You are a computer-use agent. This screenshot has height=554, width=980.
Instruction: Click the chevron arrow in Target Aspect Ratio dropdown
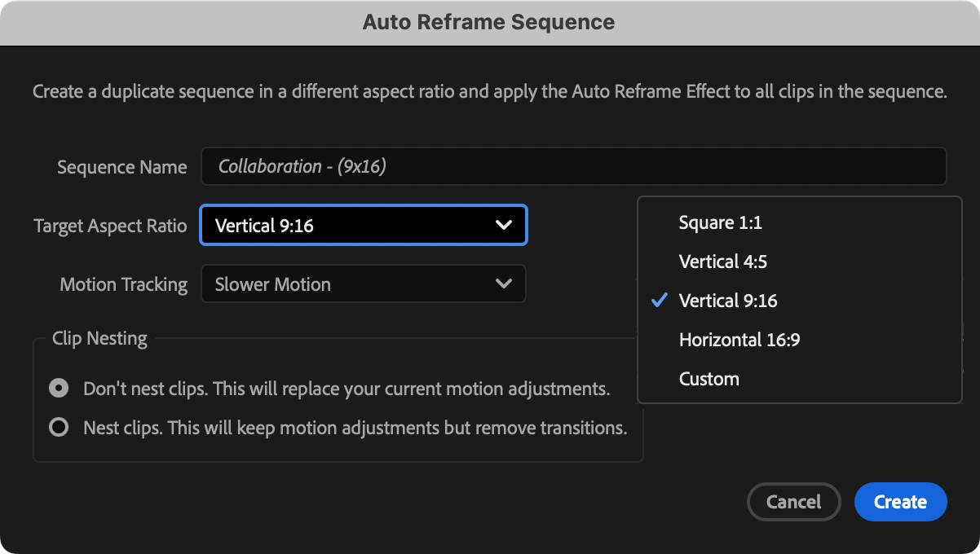coord(504,226)
